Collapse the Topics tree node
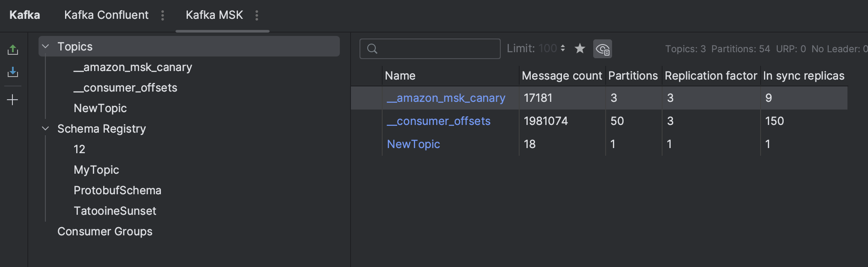This screenshot has height=267, width=868. coord(45,46)
